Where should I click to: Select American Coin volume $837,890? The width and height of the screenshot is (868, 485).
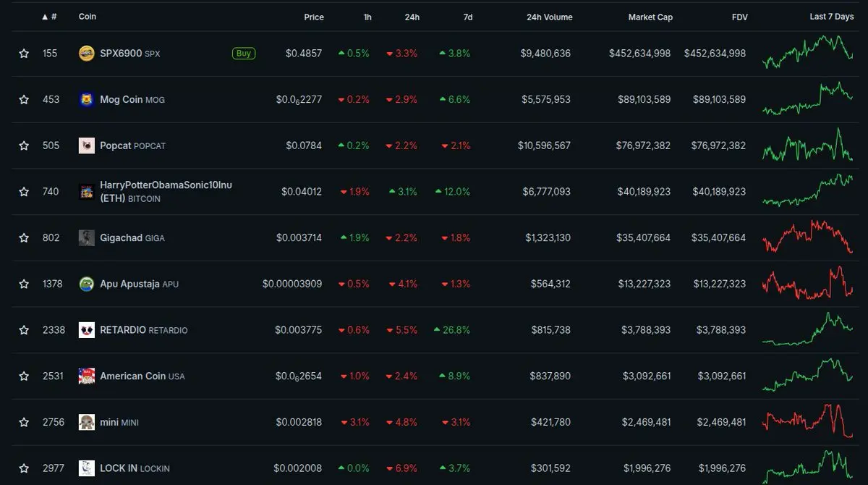pyautogui.click(x=550, y=376)
